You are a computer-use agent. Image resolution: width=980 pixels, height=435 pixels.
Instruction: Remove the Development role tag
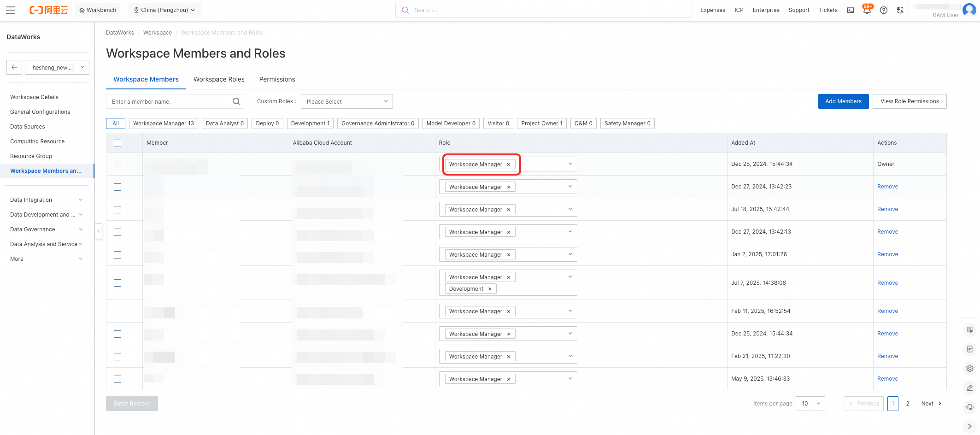(490, 289)
